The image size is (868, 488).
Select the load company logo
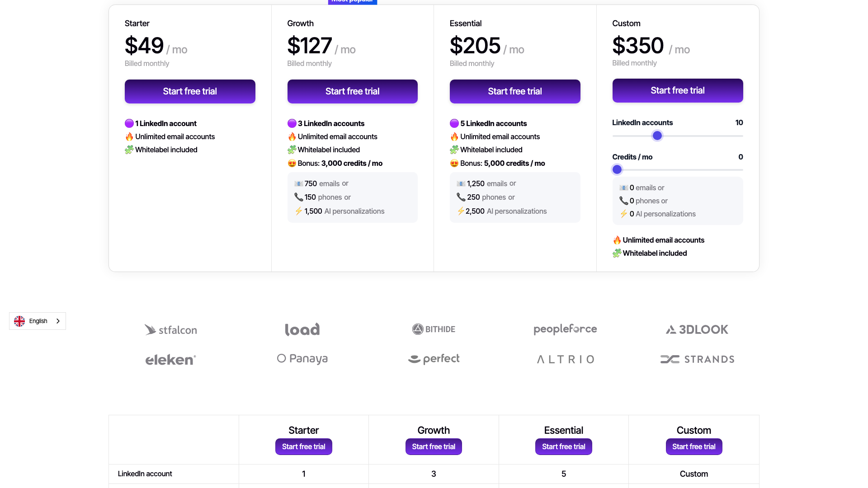[302, 329]
